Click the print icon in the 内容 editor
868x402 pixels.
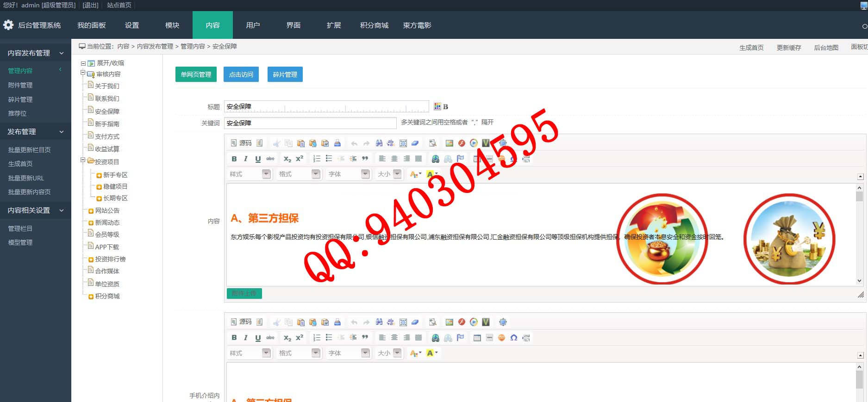tap(337, 143)
